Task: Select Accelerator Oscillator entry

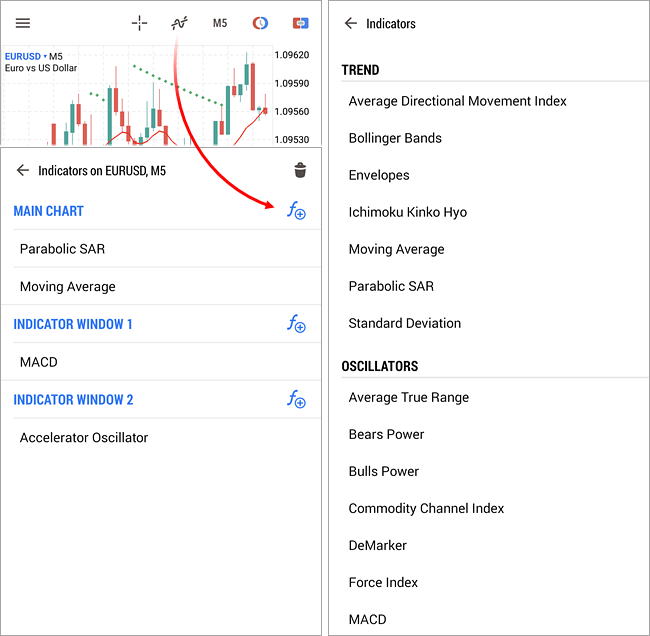Action: [84, 438]
